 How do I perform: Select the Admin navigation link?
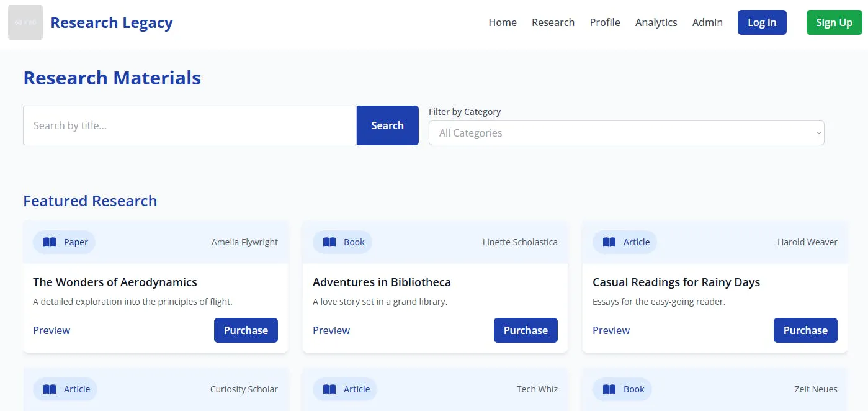tap(707, 22)
